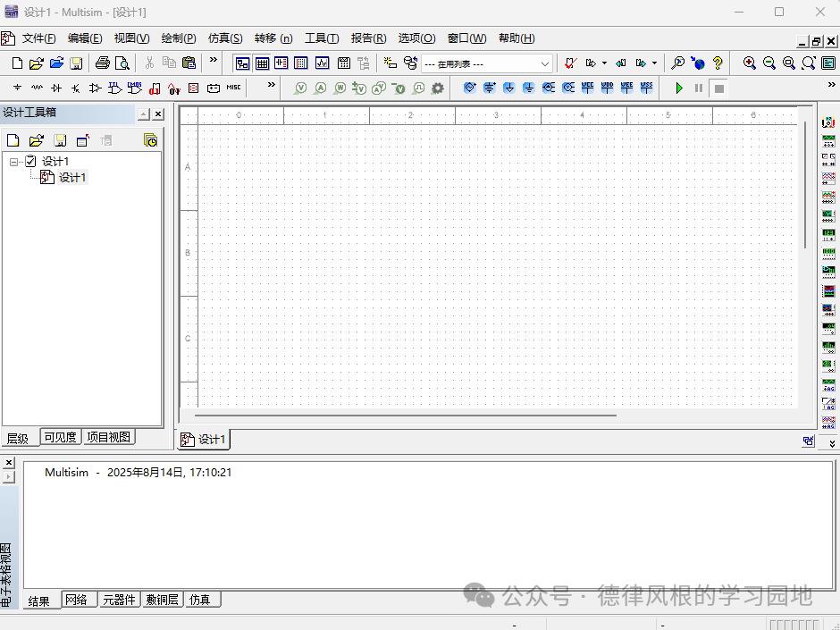Image resolution: width=840 pixels, height=630 pixels.
Task: Place a VDD power source
Action: point(607,88)
